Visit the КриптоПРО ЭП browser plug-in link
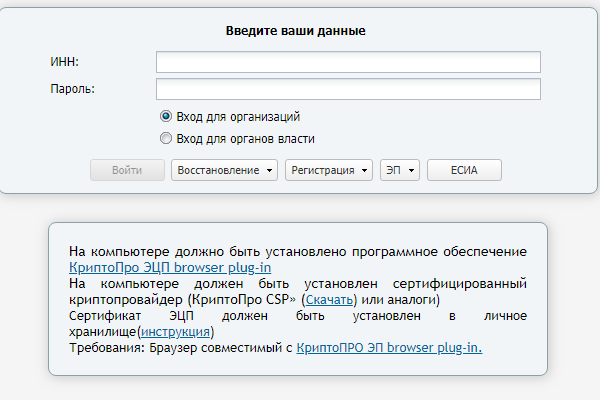This screenshot has width=600, height=400. point(389,348)
